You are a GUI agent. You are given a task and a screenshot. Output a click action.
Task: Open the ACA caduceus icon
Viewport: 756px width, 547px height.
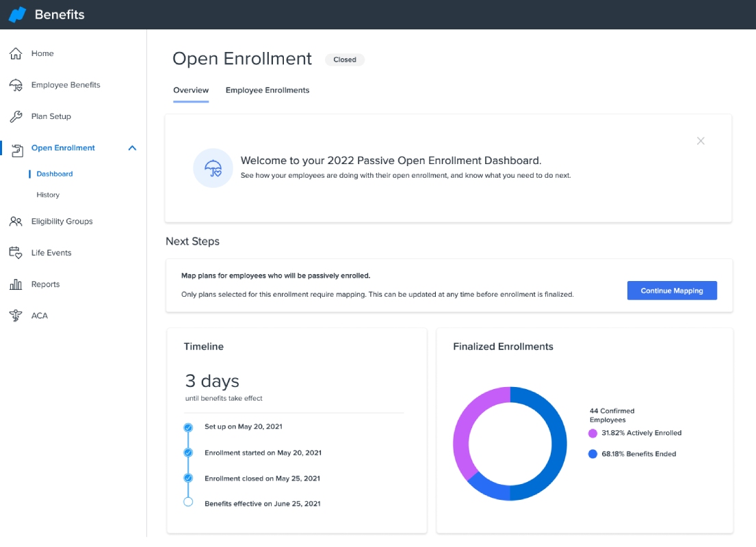coord(16,316)
